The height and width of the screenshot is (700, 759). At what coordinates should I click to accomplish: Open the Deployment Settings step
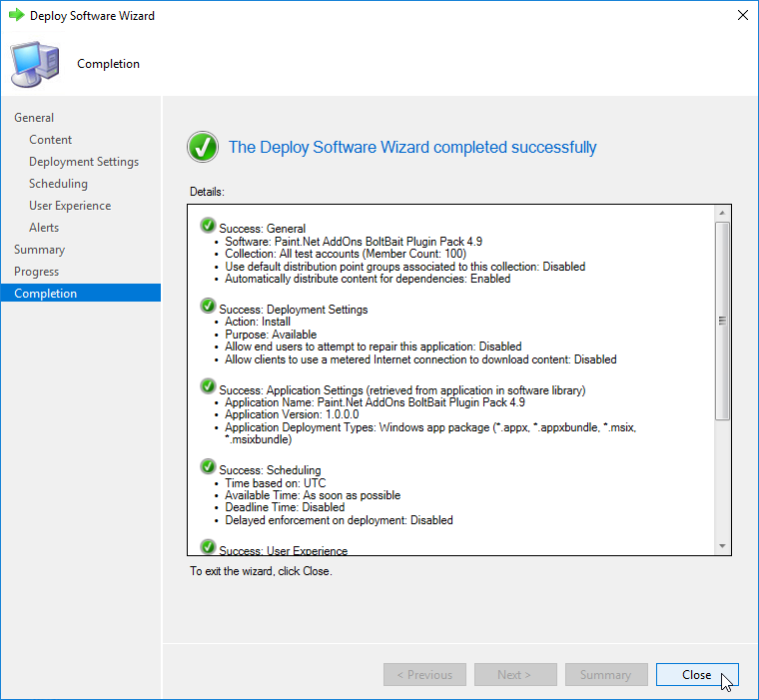coord(84,162)
